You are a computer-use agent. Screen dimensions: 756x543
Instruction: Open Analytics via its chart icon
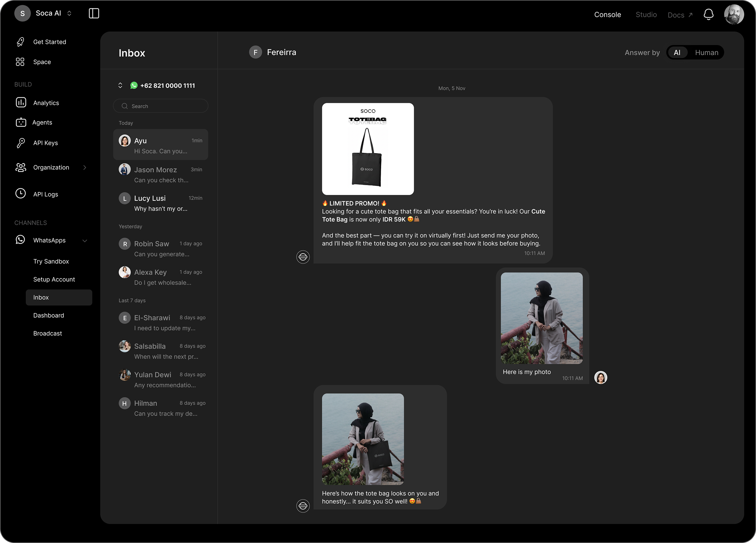coord(21,102)
